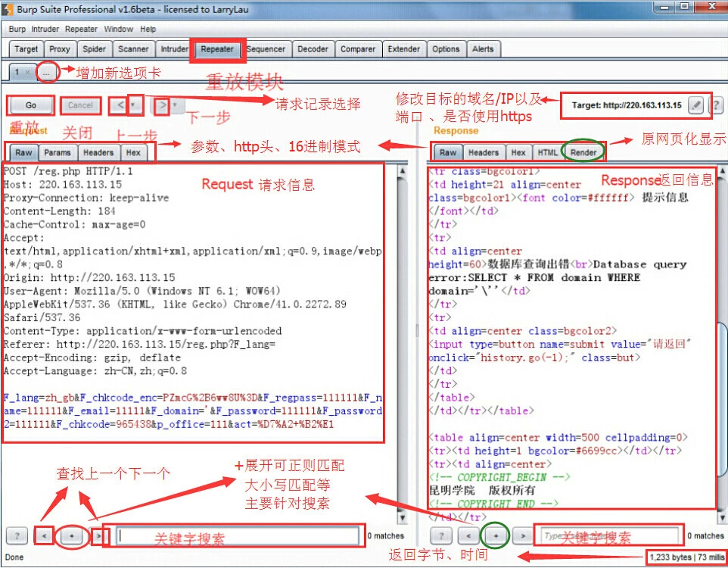Switch to the Spider tool tab
This screenshot has height=568, width=728.
(x=95, y=48)
